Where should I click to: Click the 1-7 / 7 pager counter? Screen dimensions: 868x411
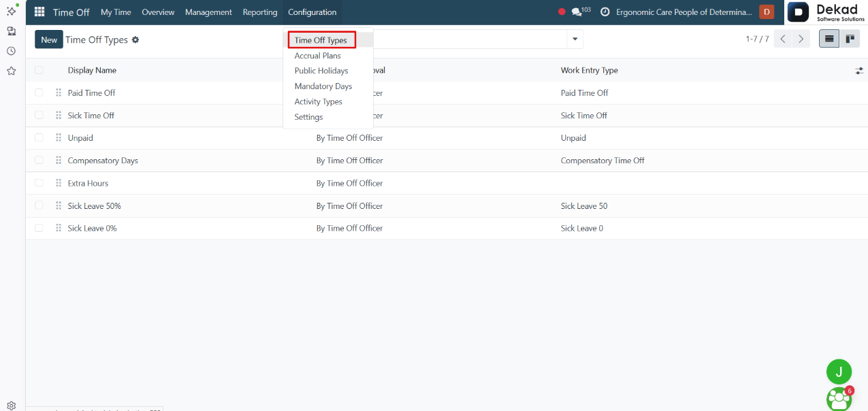pos(757,39)
